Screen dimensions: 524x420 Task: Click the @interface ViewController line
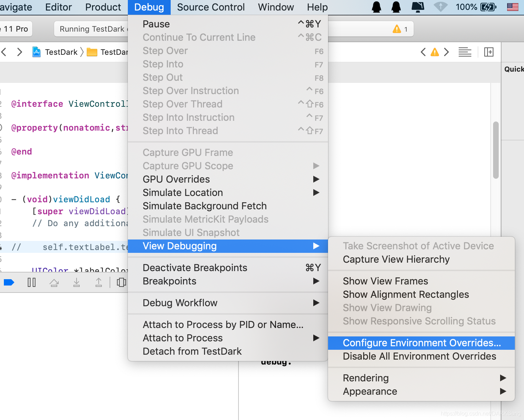(x=70, y=104)
